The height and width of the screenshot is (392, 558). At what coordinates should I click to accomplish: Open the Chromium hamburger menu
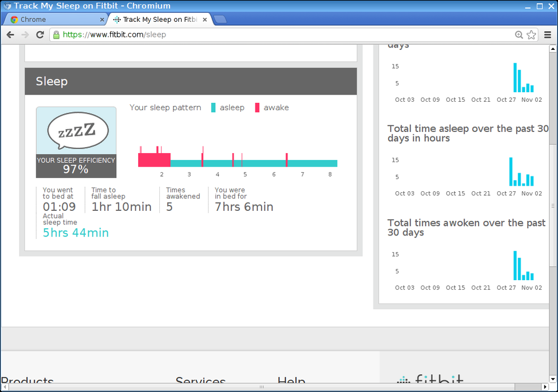click(x=548, y=35)
